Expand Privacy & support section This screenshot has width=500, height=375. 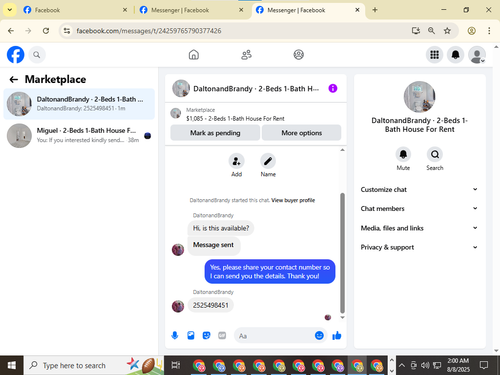[419, 247]
